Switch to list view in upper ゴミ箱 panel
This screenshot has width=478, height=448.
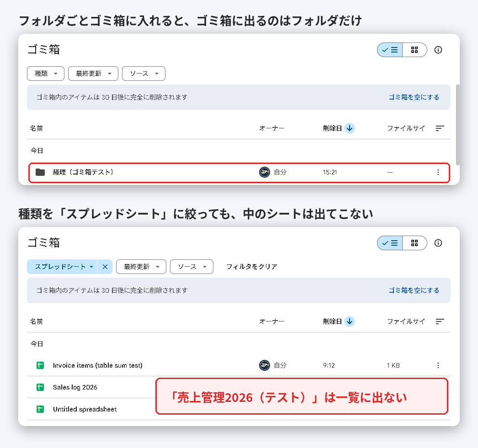390,50
